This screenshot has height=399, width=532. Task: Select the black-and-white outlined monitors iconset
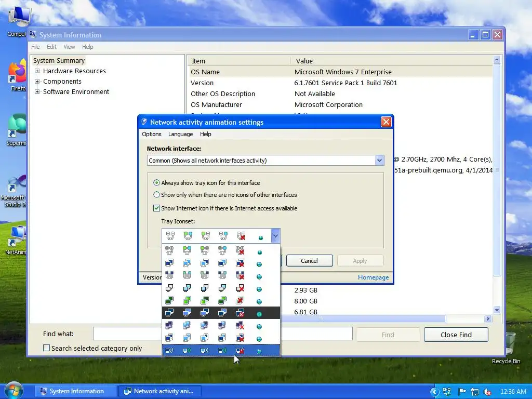[221, 288]
